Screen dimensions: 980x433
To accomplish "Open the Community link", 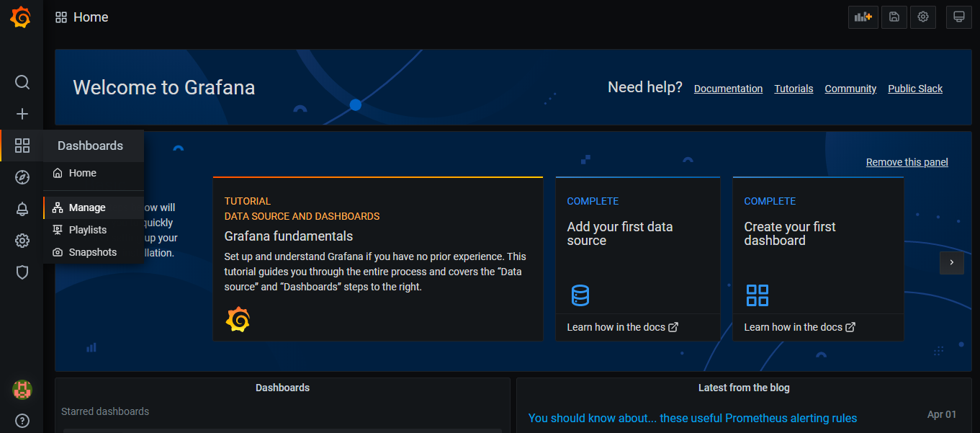I will 850,89.
